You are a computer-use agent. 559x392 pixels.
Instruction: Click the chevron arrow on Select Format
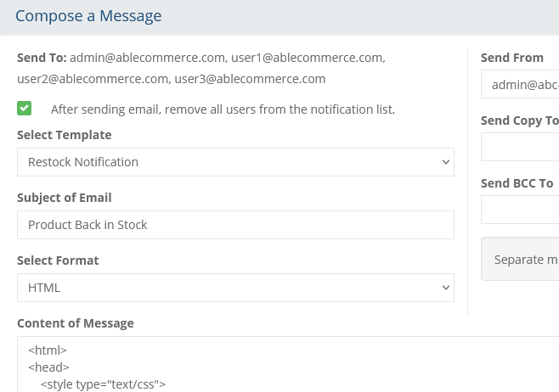click(446, 288)
